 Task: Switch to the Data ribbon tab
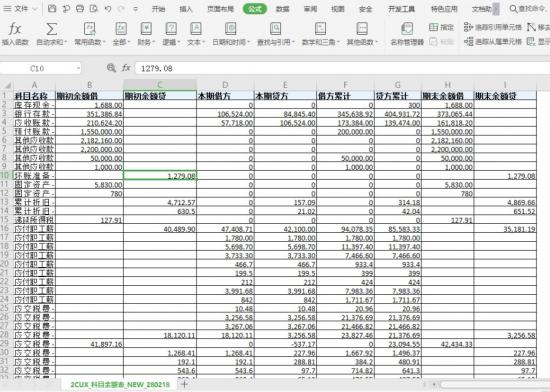(282, 9)
